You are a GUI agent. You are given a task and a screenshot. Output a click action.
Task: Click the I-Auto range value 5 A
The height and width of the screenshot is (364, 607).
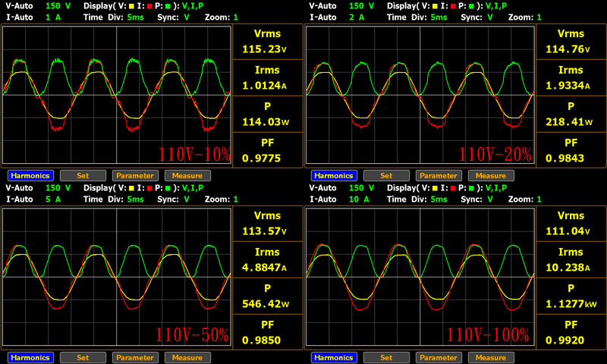point(53,199)
